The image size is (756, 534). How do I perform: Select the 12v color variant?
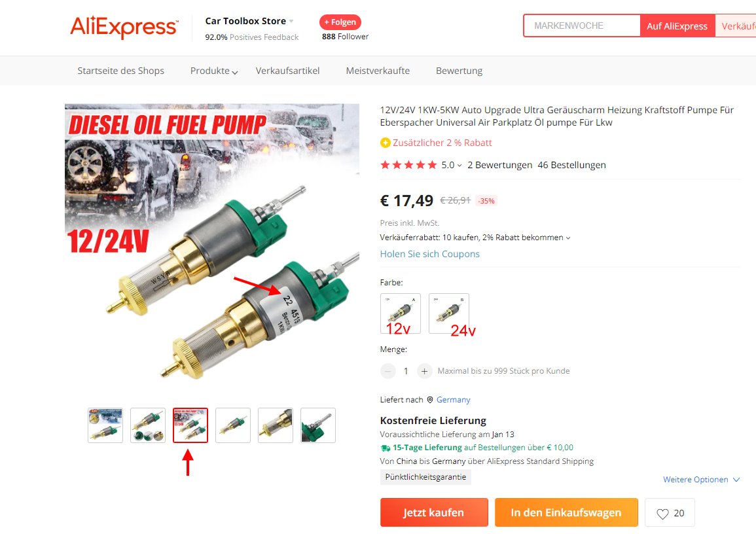click(400, 313)
